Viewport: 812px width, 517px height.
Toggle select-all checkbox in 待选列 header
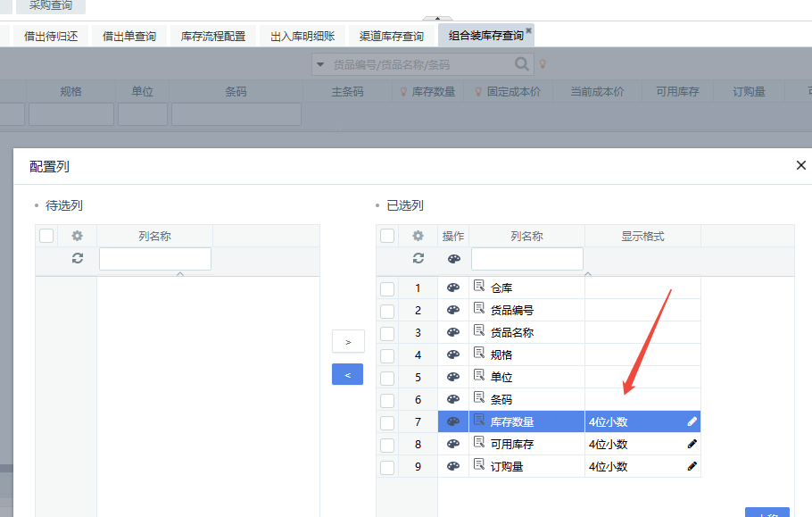[46, 237]
